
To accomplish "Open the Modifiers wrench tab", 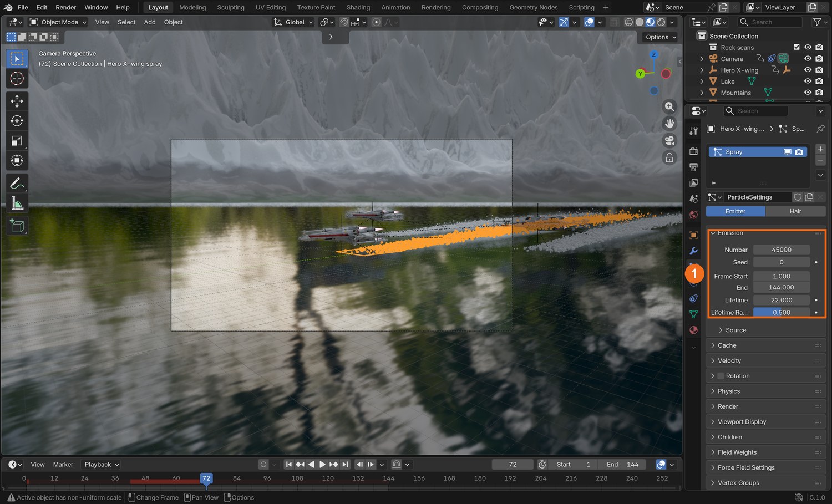I will [x=693, y=251].
